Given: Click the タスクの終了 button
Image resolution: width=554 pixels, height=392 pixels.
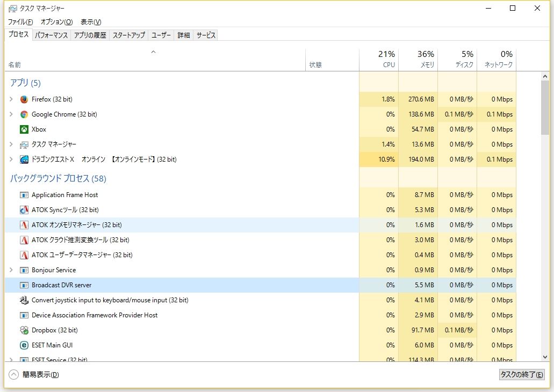Looking at the screenshot, I should click(x=521, y=375).
